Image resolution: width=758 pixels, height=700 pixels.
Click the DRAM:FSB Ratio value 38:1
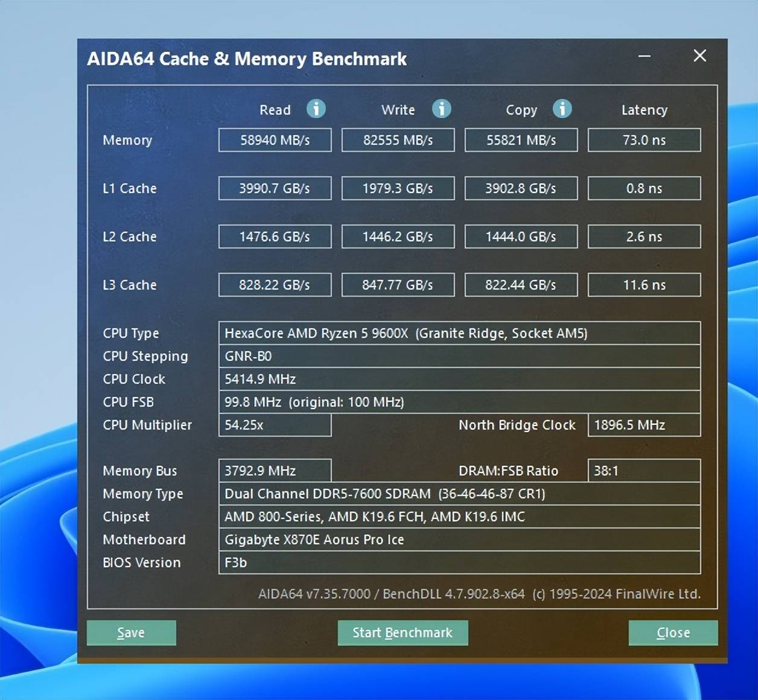[x=644, y=471]
